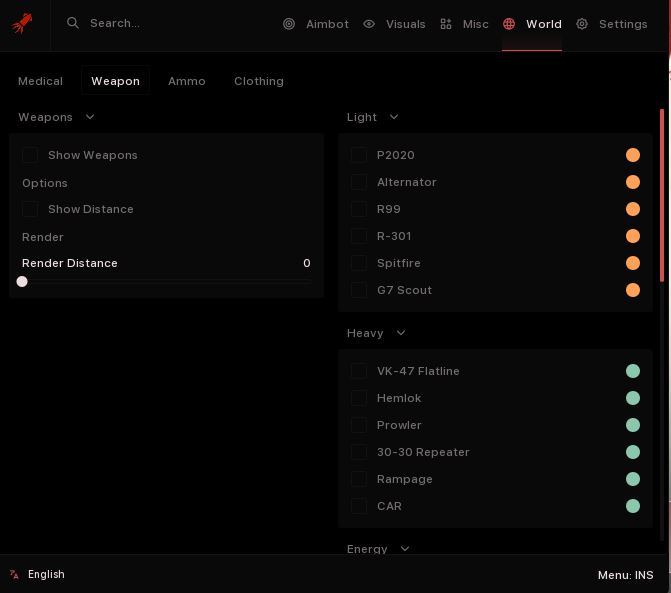Screen dimensions: 671x593
Task: Click the language translate icon
Action: click(15, 574)
